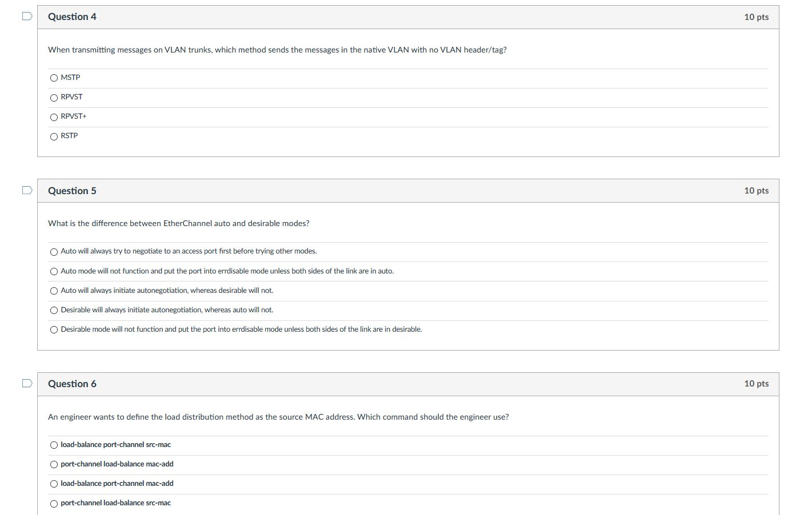This screenshot has height=515, width=812.
Task: Select the RSTP answer for Question 4
Action: pyautogui.click(x=54, y=136)
